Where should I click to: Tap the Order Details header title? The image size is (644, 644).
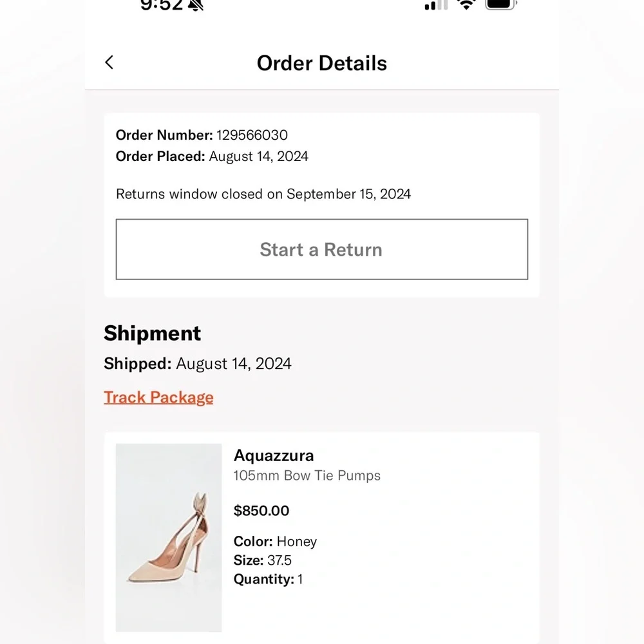(322, 62)
